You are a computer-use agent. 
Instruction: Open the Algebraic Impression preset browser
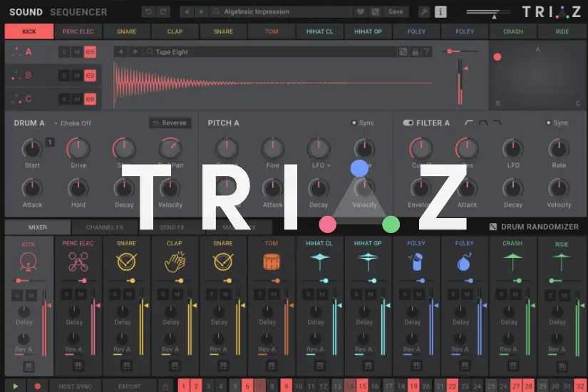coord(282,11)
